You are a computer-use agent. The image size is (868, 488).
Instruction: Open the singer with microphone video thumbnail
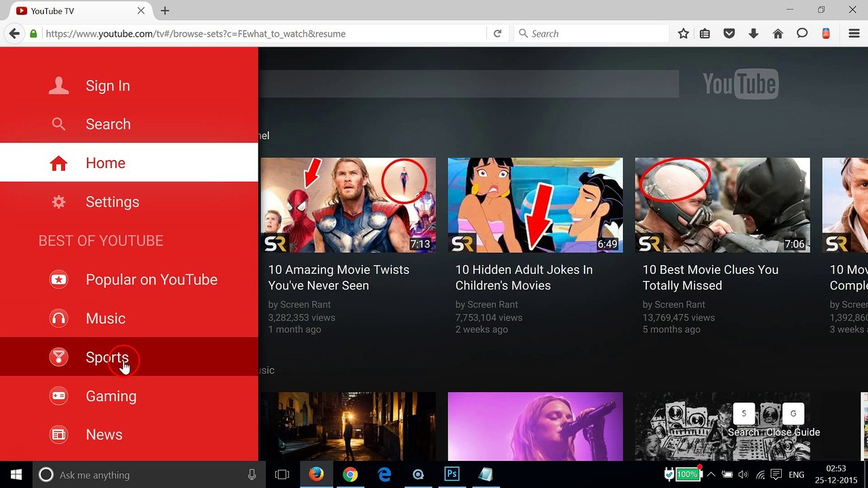(x=535, y=426)
